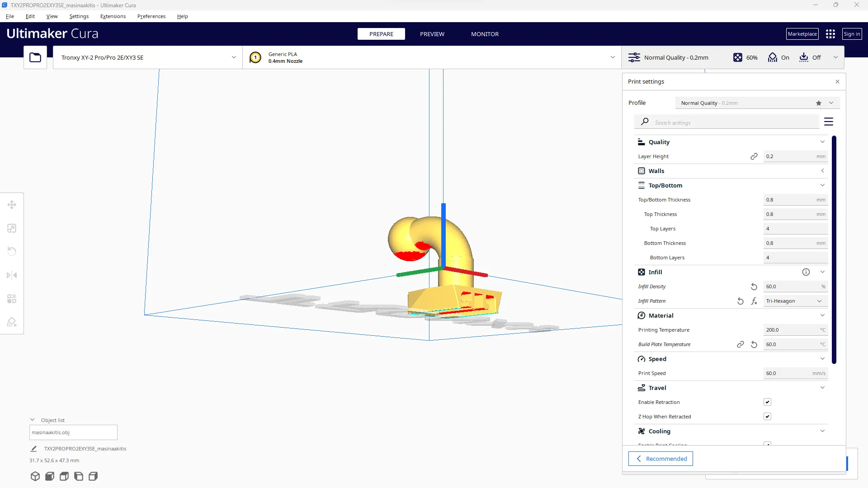Select the Rotate tool icon
This screenshot has width=868, height=488.
point(12,252)
